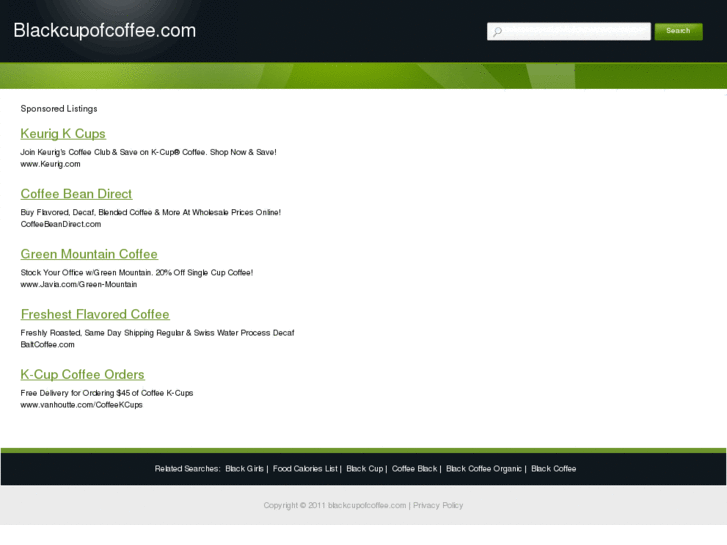Click the Copyright 2011 blackcupofcoffee.com text
The width and height of the screenshot is (727, 545).
[x=335, y=505]
